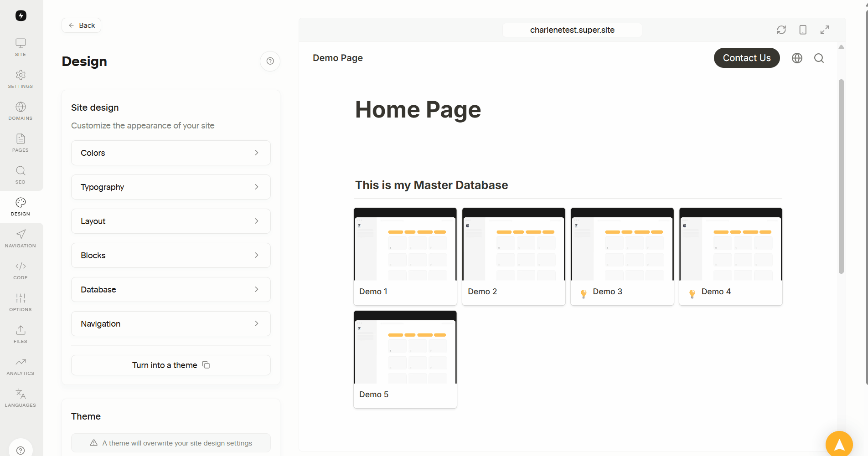Click the Back button
This screenshot has height=456, width=868.
(82, 26)
